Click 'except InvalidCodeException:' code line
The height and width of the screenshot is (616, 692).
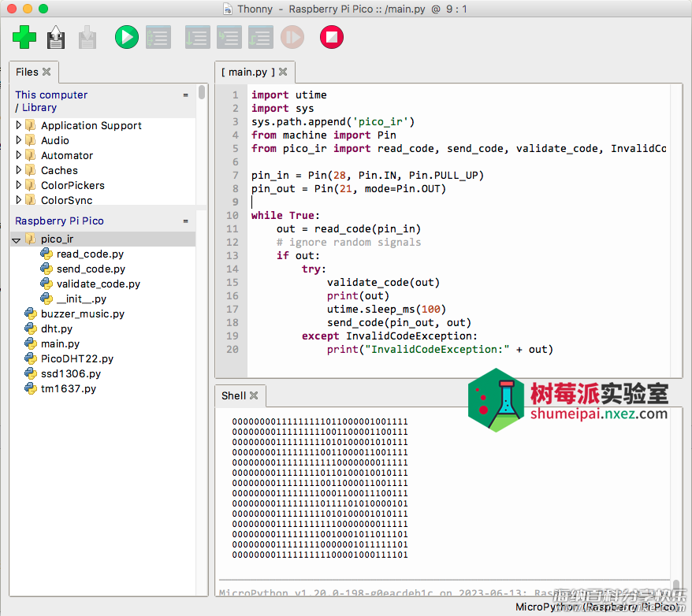(389, 336)
